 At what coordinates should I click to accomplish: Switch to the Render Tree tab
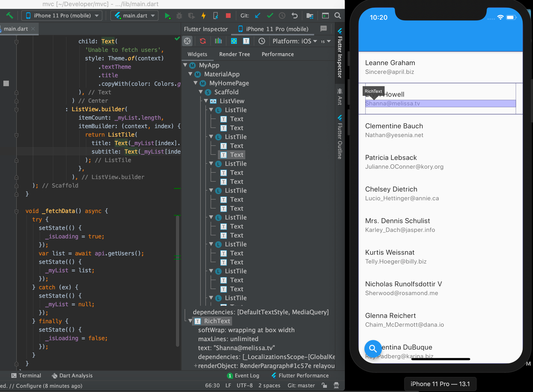click(234, 54)
